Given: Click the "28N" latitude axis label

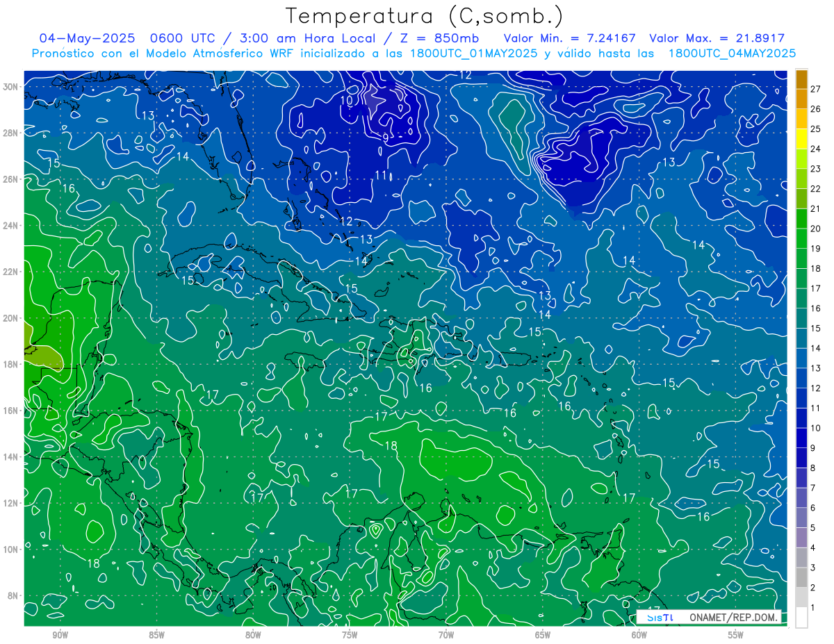Looking at the screenshot, I should coord(10,133).
